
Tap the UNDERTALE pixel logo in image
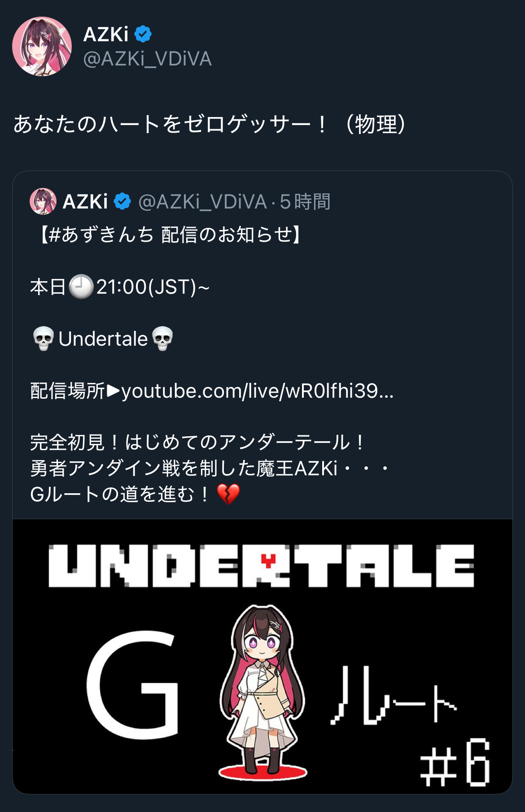261,565
